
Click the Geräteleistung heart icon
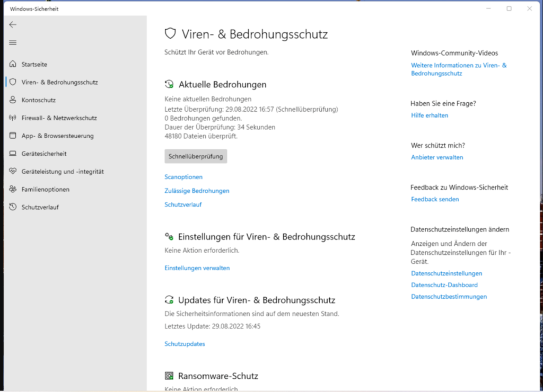coord(13,171)
